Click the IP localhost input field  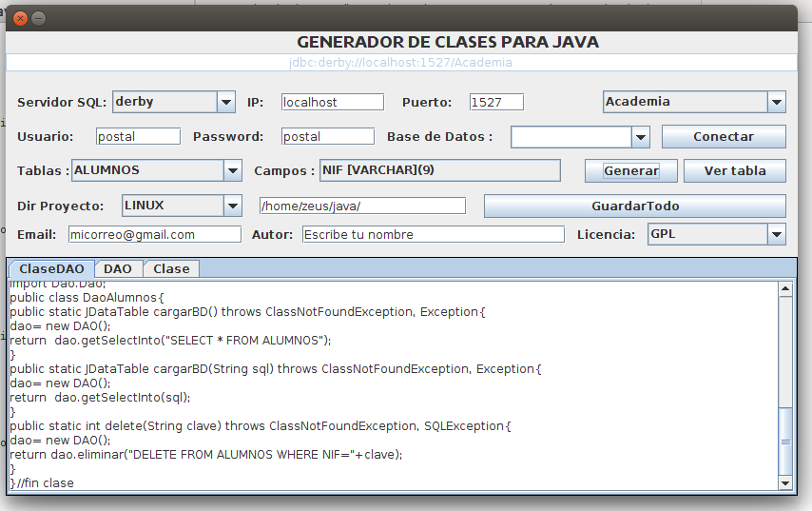point(332,102)
